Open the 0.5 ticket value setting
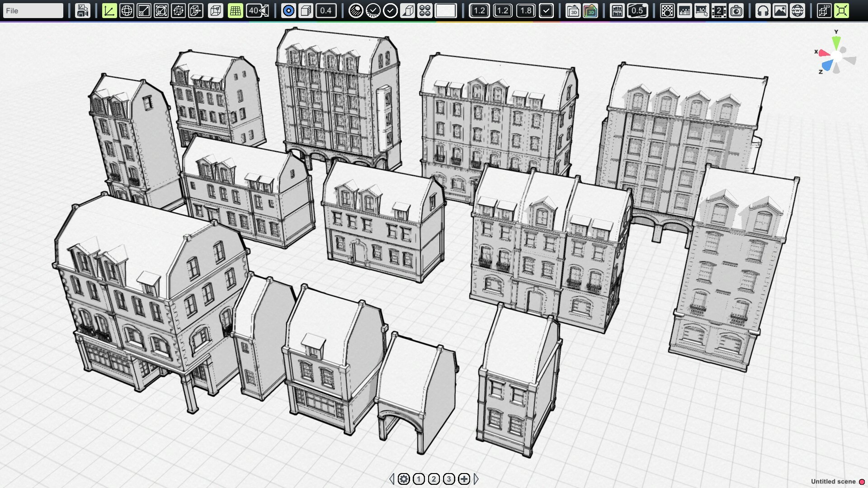 tap(637, 10)
